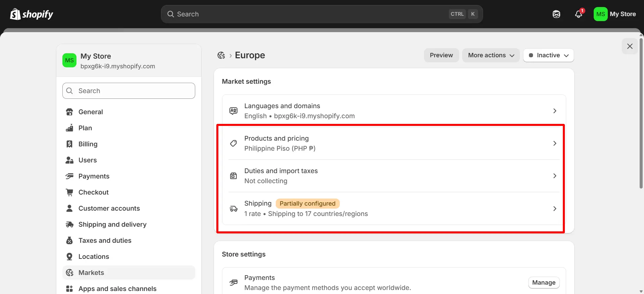Open Plan settings
The width and height of the screenshot is (644, 294).
(x=129, y=128)
